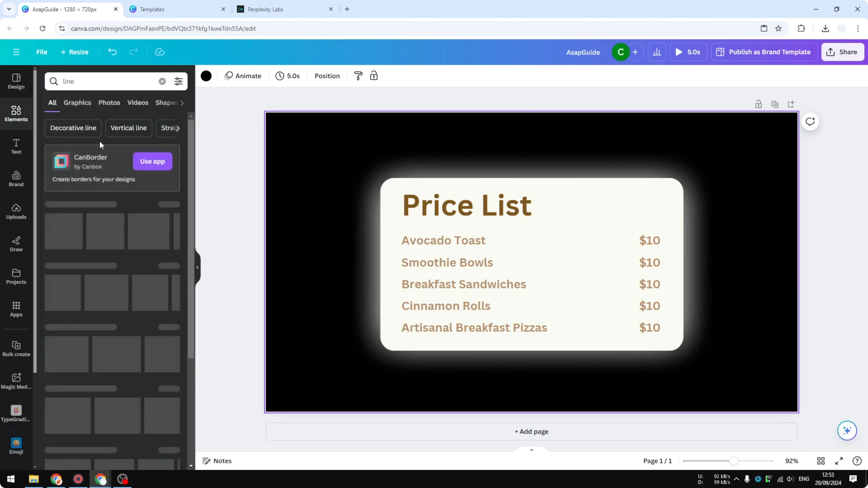Screen dimensions: 868x488
Task: Click Use app for CanBorder
Action: [x=152, y=161]
